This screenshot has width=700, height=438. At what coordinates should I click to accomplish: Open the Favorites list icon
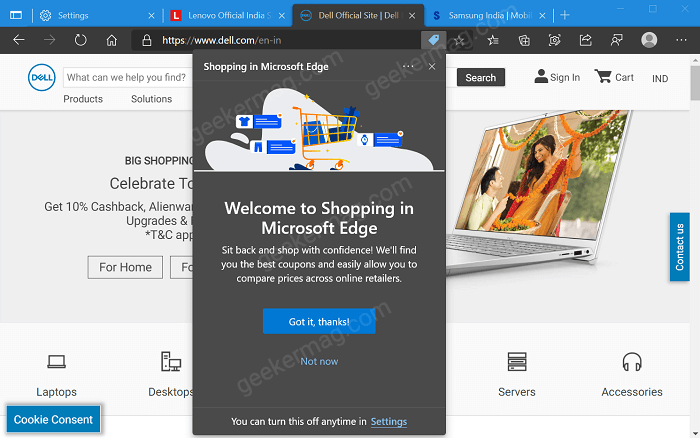click(x=493, y=40)
